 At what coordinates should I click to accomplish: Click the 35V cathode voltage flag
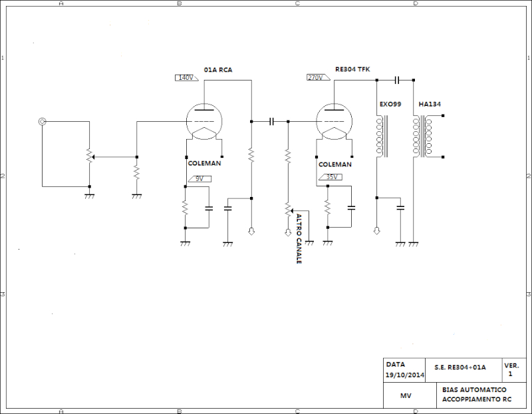(x=331, y=177)
